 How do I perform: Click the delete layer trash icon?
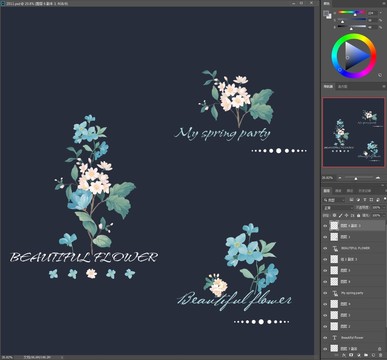380,355
